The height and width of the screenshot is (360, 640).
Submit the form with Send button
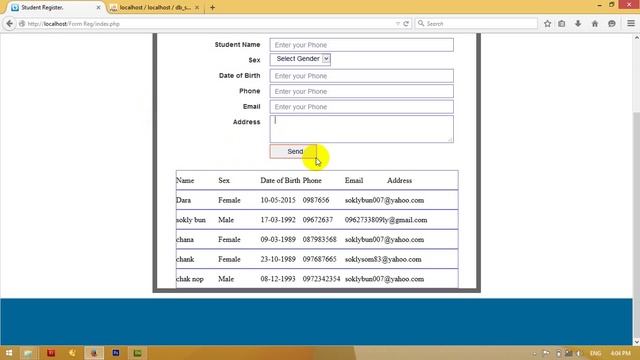pyautogui.click(x=293, y=151)
